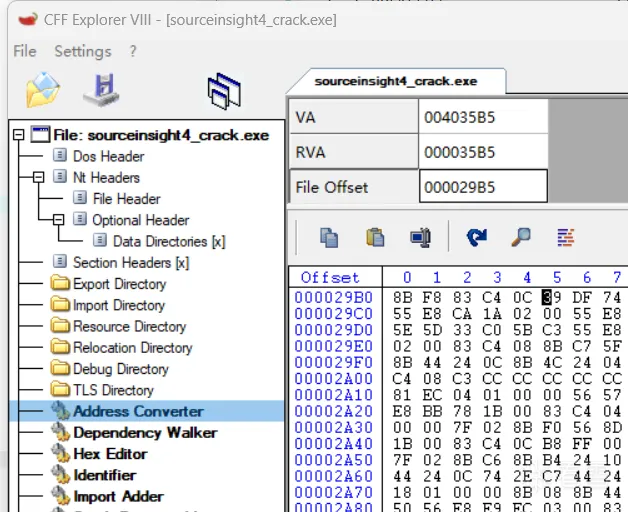628x512 pixels.
Task: Select the sourceinsight4_crack.exe tab
Action: click(396, 81)
